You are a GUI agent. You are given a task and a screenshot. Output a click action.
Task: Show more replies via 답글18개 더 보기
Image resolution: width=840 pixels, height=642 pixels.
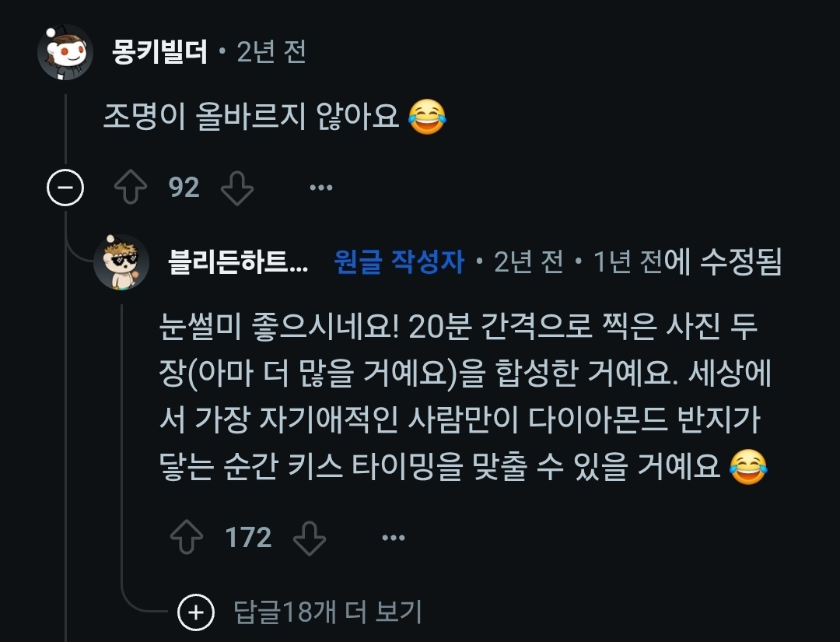pos(328,612)
